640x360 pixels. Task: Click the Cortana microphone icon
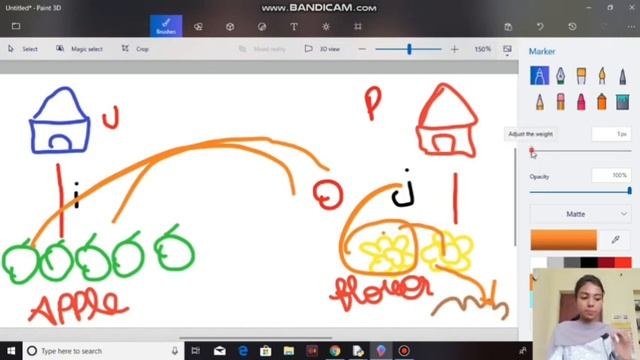click(x=175, y=351)
